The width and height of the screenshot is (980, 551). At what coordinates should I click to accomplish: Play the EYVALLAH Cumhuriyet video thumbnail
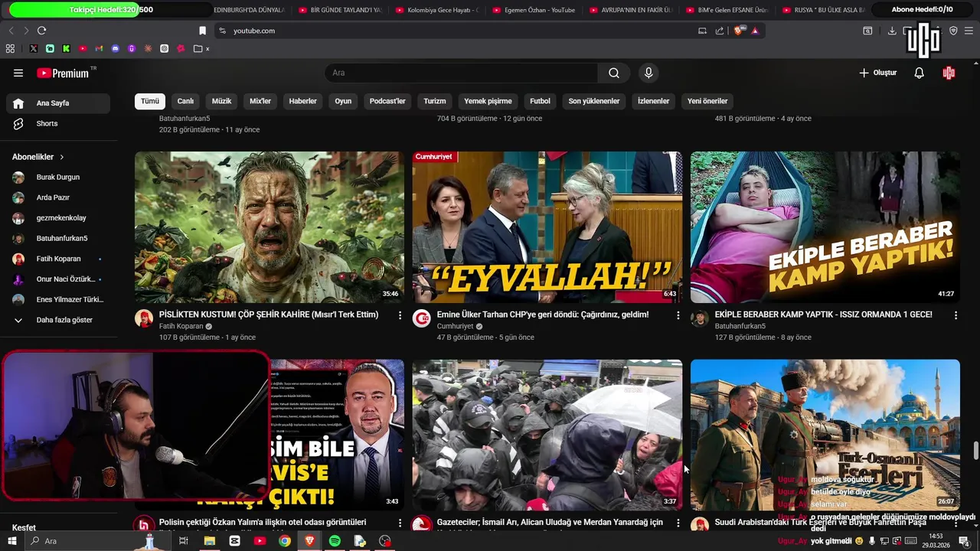tap(547, 227)
